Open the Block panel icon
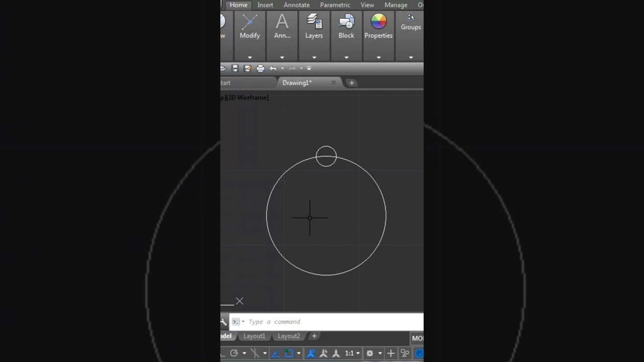 (x=346, y=22)
